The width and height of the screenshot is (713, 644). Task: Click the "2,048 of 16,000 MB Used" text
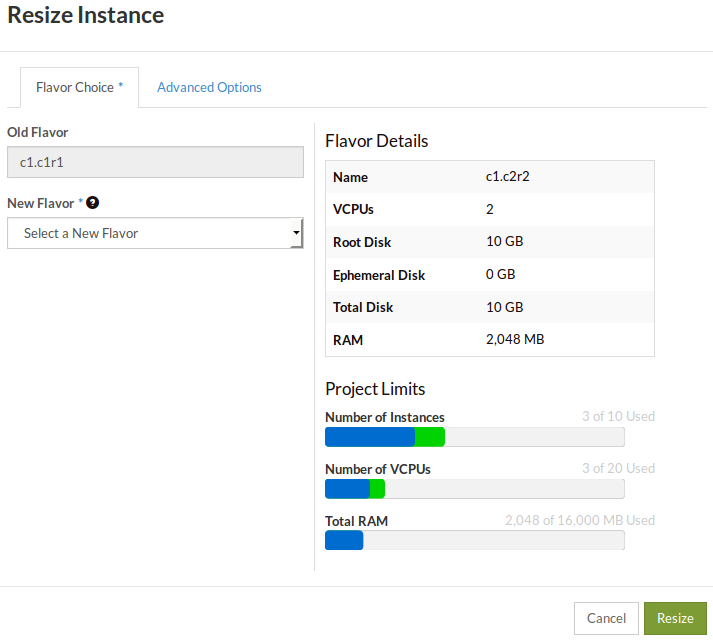tap(580, 520)
